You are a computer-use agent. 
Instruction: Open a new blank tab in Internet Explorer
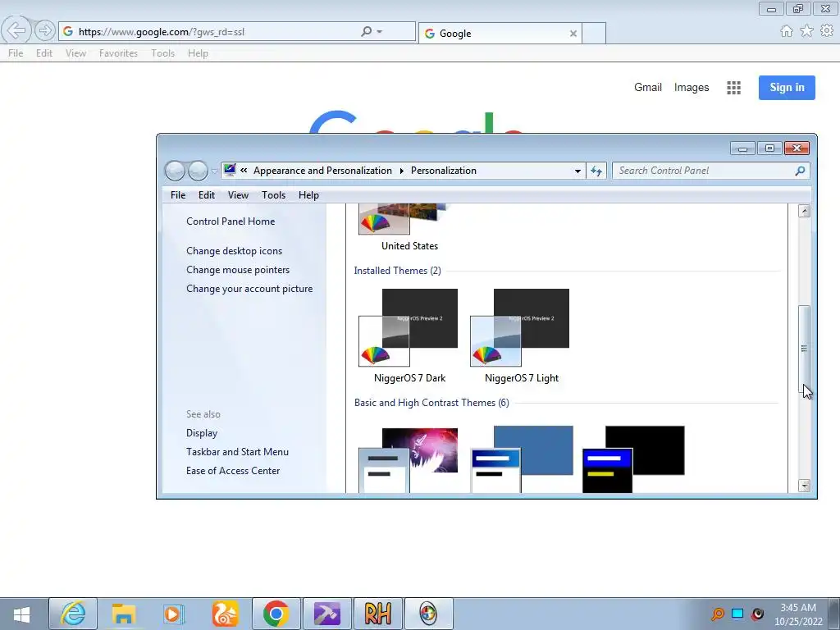pyautogui.click(x=594, y=33)
